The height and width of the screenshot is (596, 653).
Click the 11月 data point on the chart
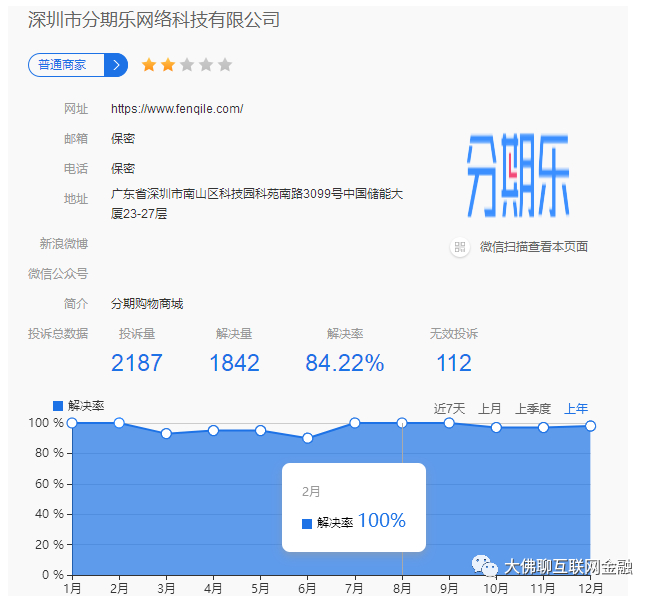(x=543, y=427)
